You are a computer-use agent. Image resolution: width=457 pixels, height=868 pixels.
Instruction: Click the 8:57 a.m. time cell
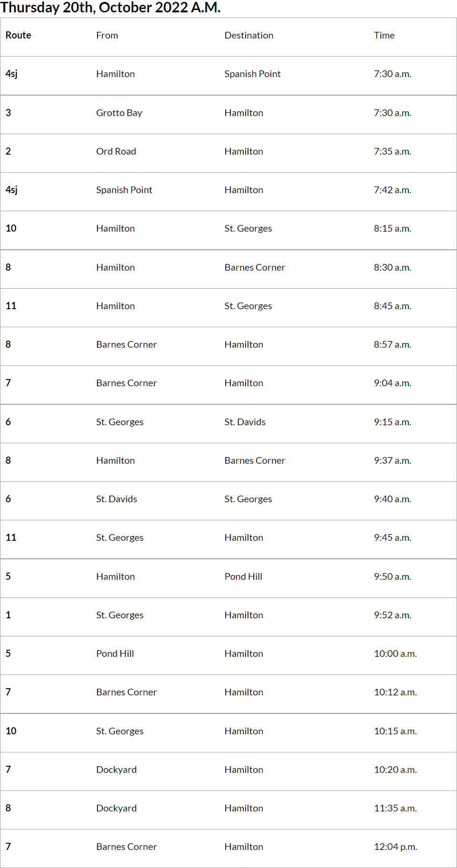coord(392,345)
